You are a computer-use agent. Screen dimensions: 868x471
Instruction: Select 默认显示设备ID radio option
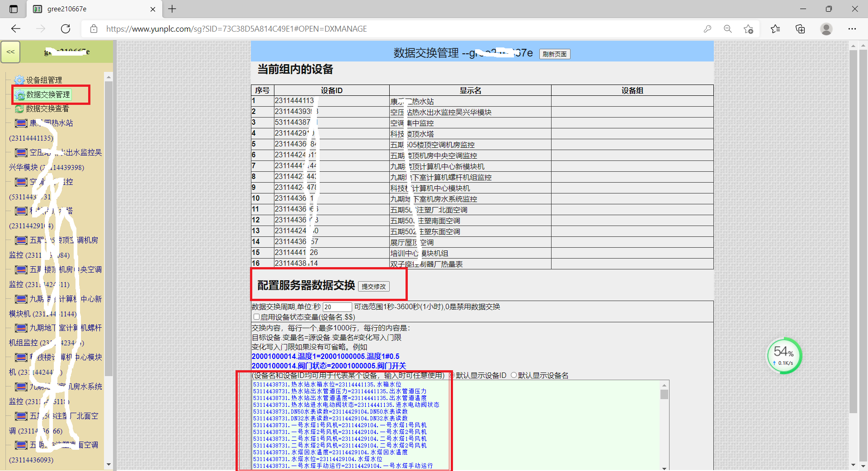coord(452,375)
